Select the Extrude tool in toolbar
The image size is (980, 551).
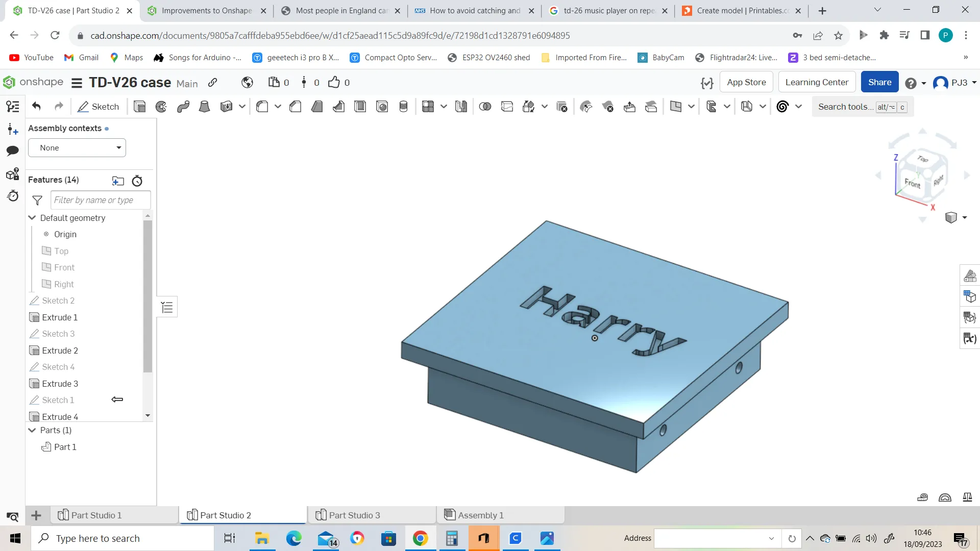coord(139,107)
